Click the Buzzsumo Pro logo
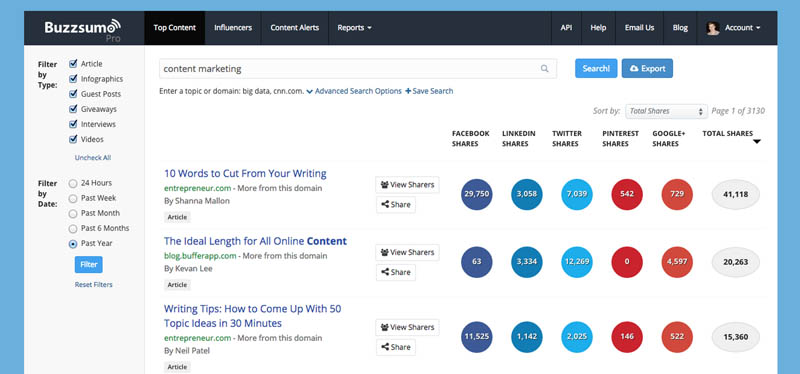Viewport: 800px width, 374px height. (82, 29)
